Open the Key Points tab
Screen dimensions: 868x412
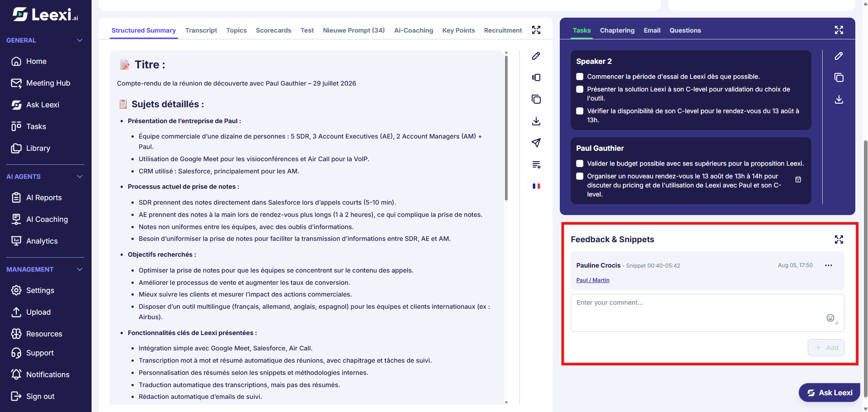point(459,30)
